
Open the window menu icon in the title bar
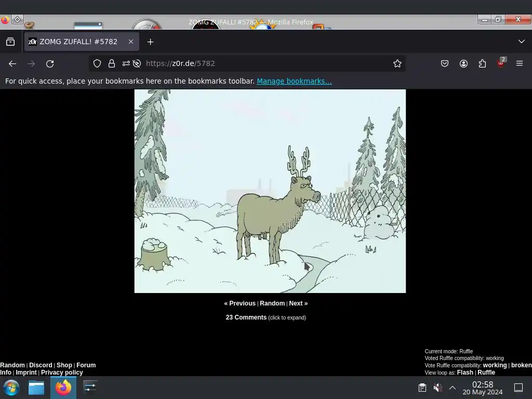pos(5,20)
